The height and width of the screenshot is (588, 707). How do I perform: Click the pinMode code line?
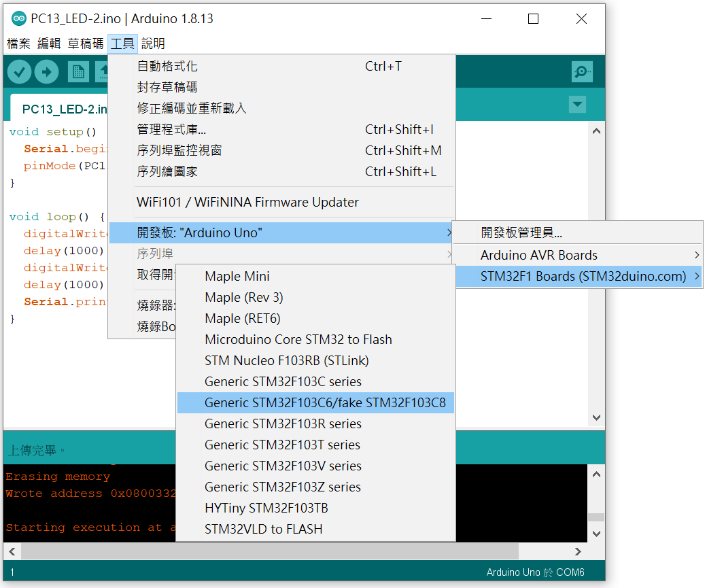(65, 166)
